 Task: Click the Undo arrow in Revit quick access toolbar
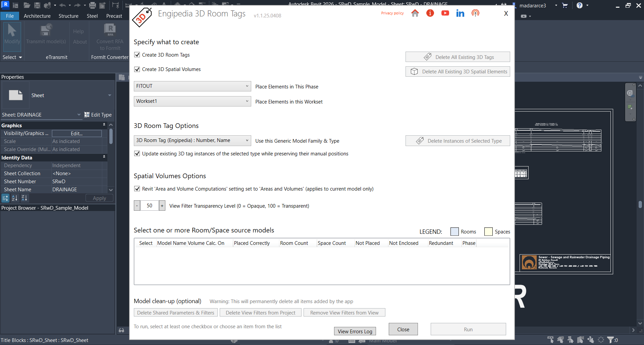[63, 5]
